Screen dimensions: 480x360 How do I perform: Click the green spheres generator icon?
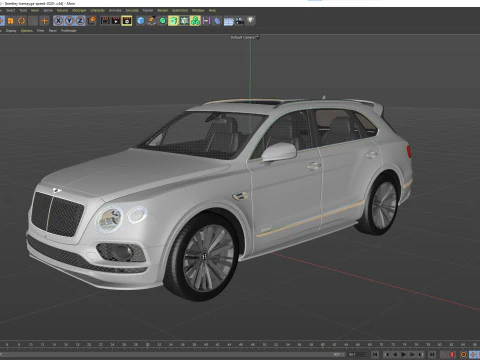[x=195, y=21]
